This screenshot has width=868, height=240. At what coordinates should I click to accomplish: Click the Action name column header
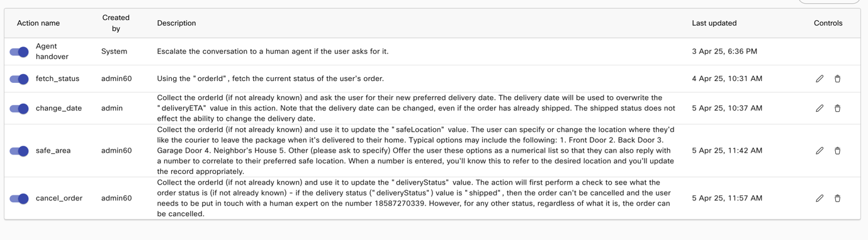click(x=38, y=23)
